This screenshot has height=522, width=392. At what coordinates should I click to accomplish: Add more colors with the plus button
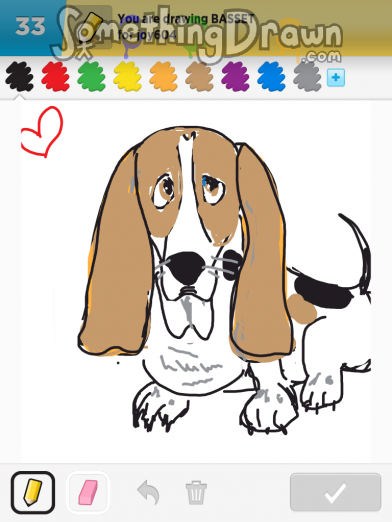(x=336, y=78)
